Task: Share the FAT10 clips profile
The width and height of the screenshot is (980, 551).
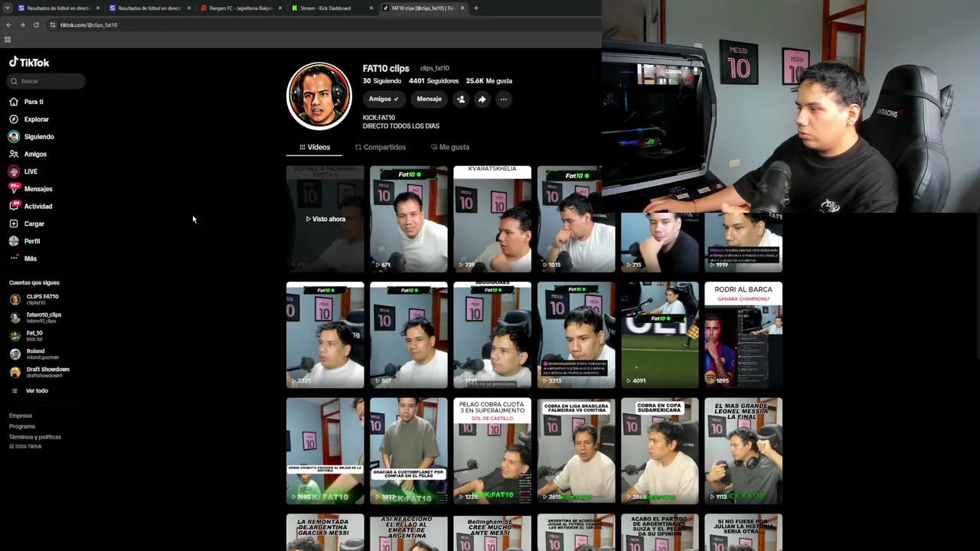Action: [x=482, y=99]
